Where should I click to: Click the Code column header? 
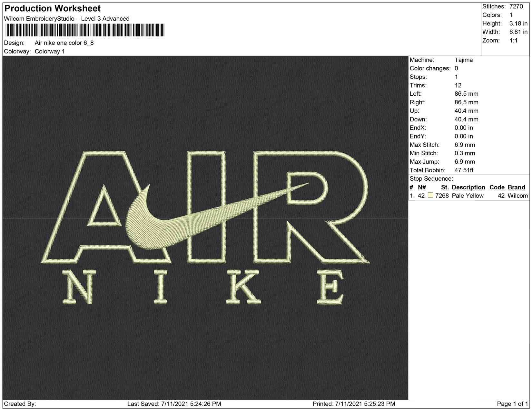(x=497, y=187)
